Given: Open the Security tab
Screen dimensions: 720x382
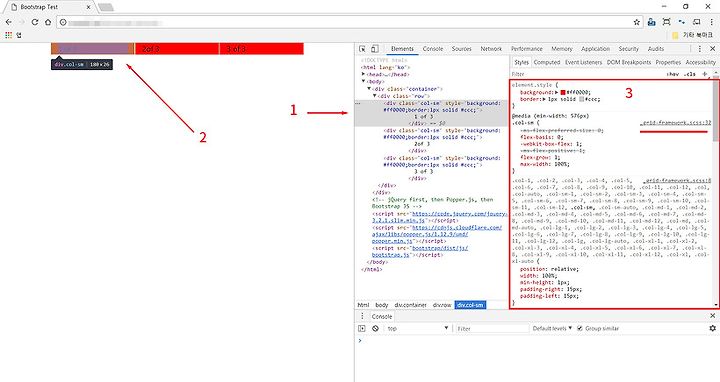Looking at the screenshot, I should point(628,49).
